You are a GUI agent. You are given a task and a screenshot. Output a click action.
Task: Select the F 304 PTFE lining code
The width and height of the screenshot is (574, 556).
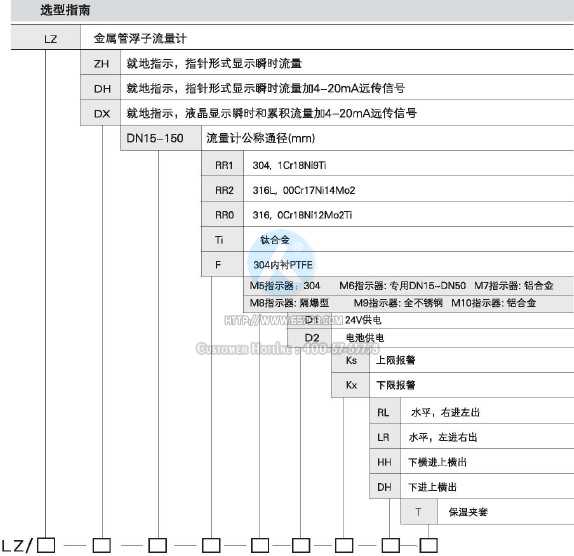(223, 265)
